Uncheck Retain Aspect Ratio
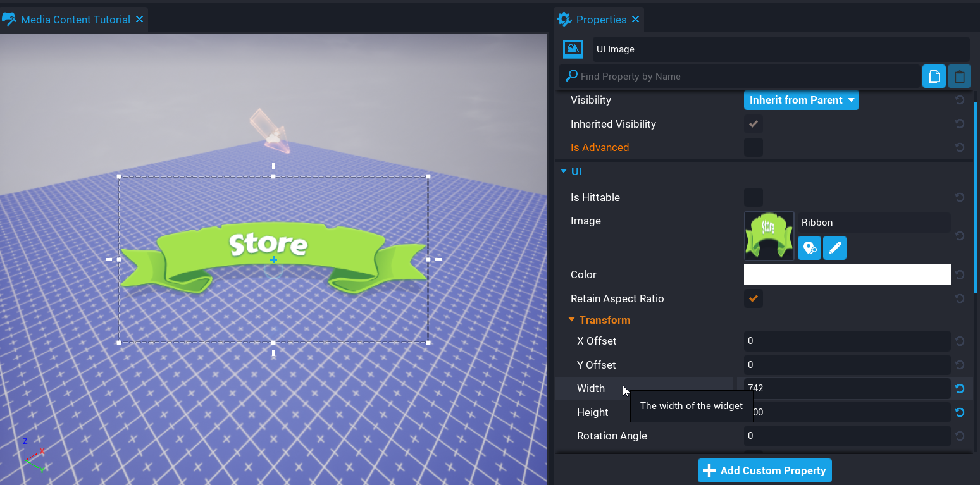The height and width of the screenshot is (485, 980). (753, 298)
